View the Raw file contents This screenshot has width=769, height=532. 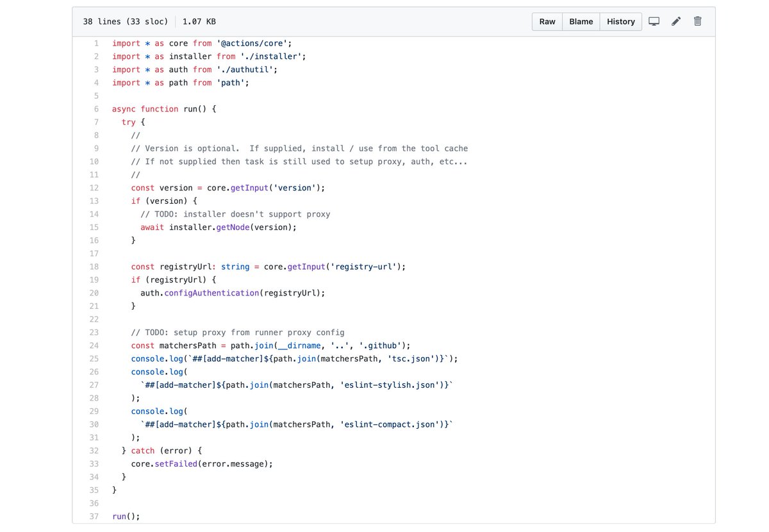(547, 21)
